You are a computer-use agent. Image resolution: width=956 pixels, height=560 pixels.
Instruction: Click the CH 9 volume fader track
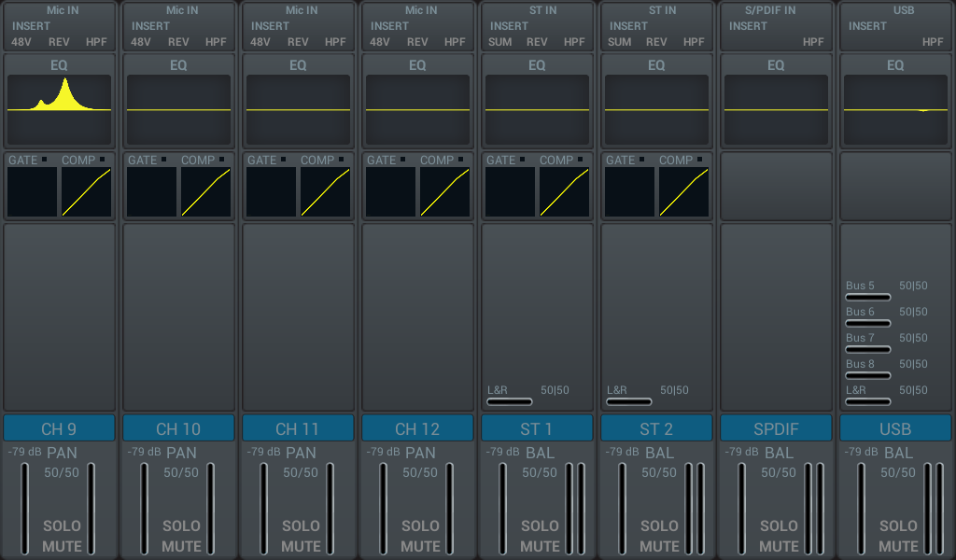click(x=25, y=509)
